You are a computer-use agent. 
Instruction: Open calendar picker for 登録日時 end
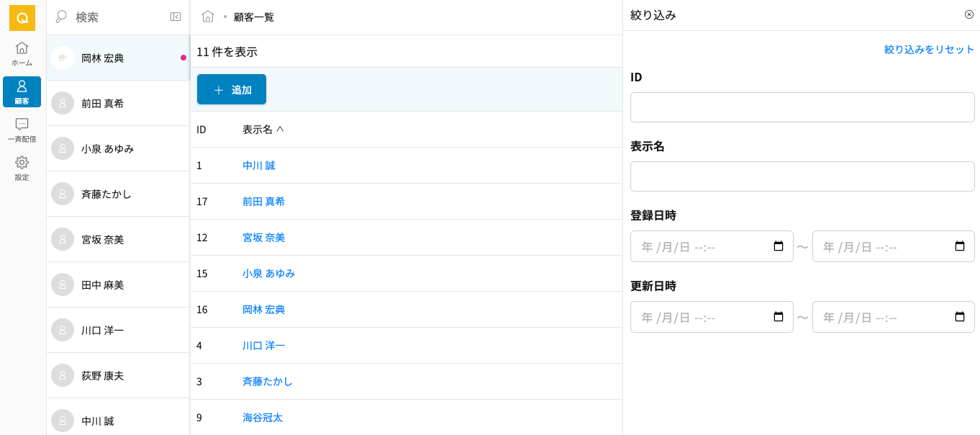point(959,246)
